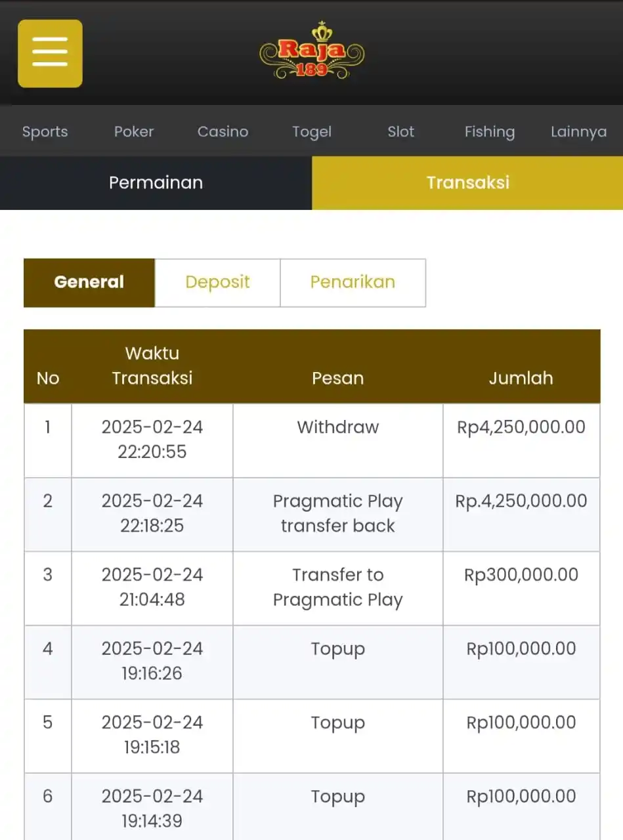Click the Waktu Transaksi column header
This screenshot has height=840, width=623.
pyautogui.click(x=152, y=366)
